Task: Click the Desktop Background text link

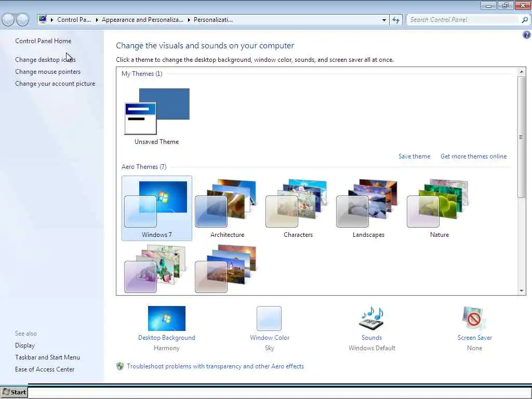Action: 167,338
